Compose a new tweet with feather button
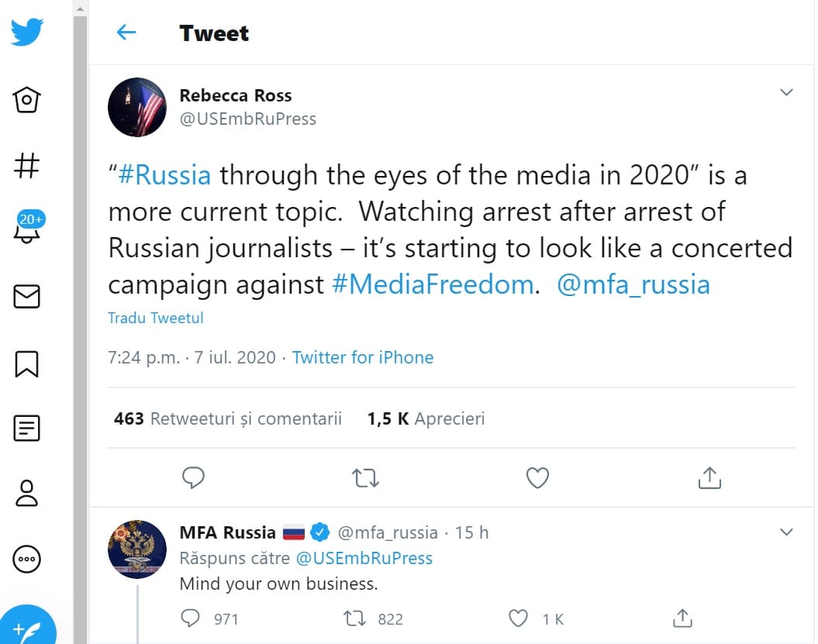The image size is (818, 644). click(x=28, y=625)
